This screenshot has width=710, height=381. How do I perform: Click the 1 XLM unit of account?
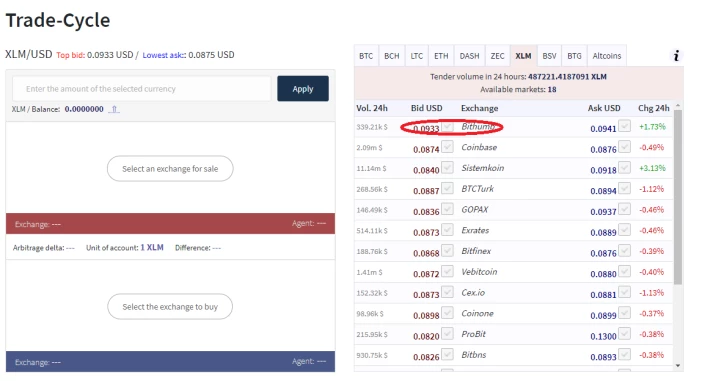coord(152,247)
